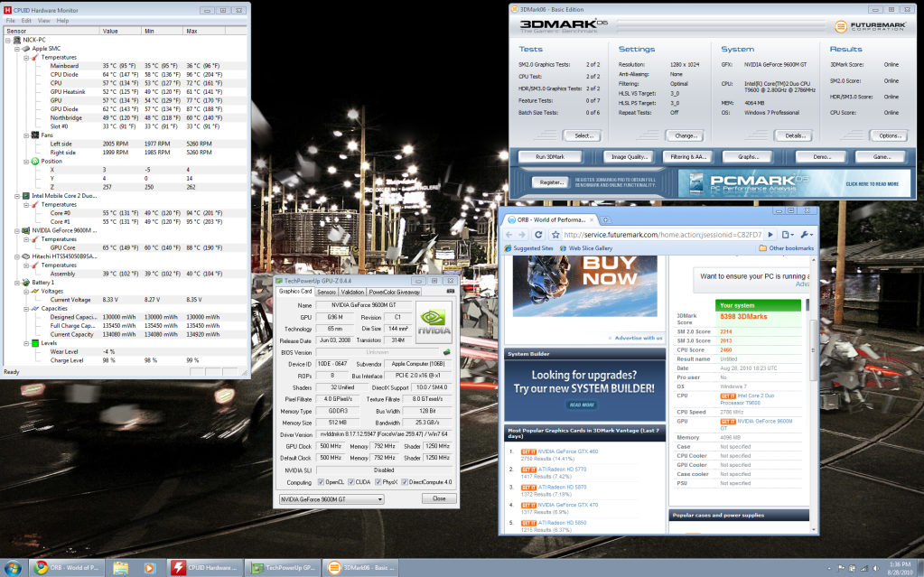Click the Close button in GPU-Z
924x577 pixels.
coord(439,498)
